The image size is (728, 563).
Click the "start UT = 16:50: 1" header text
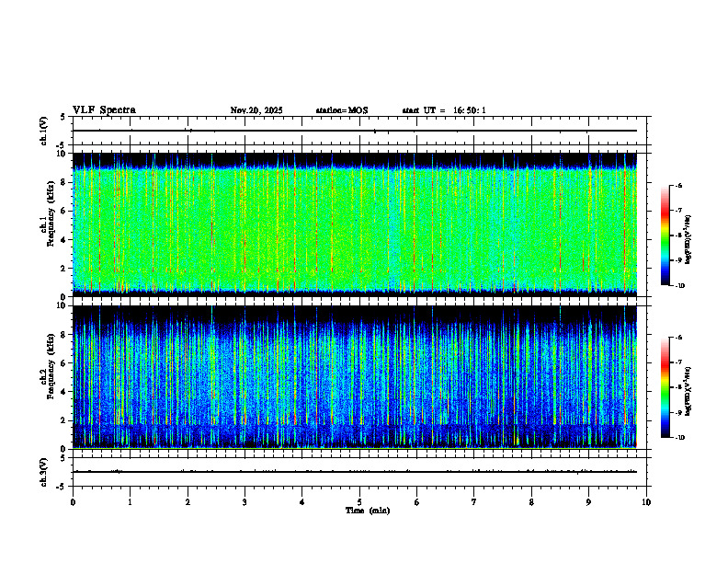[x=444, y=110]
